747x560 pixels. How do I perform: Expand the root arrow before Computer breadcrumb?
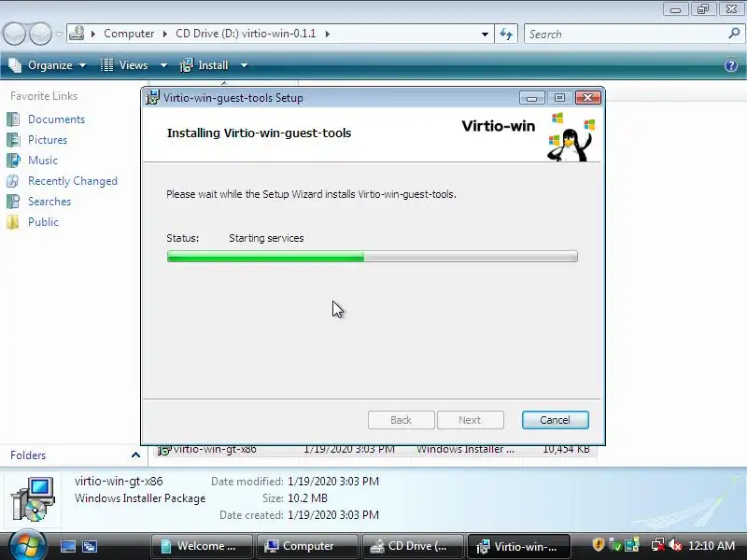tap(93, 34)
